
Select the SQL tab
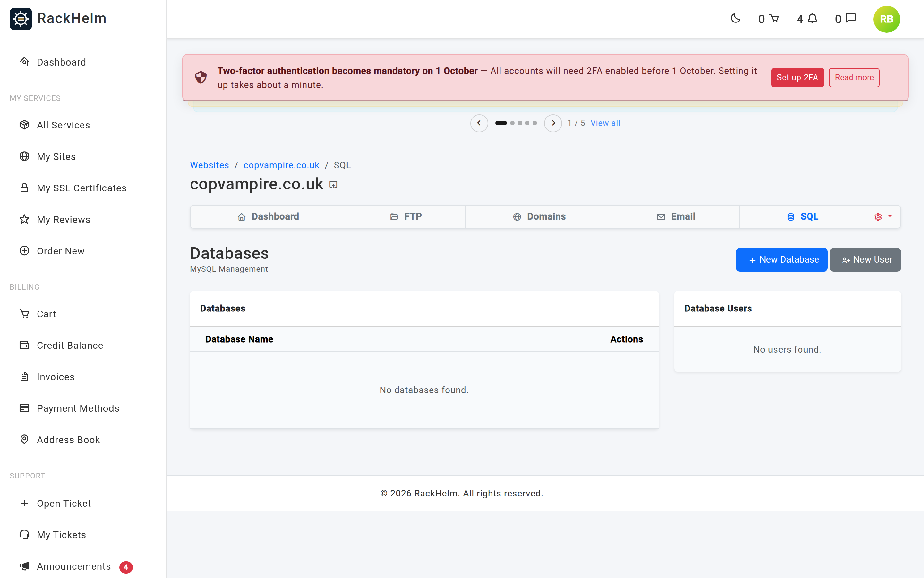point(801,217)
